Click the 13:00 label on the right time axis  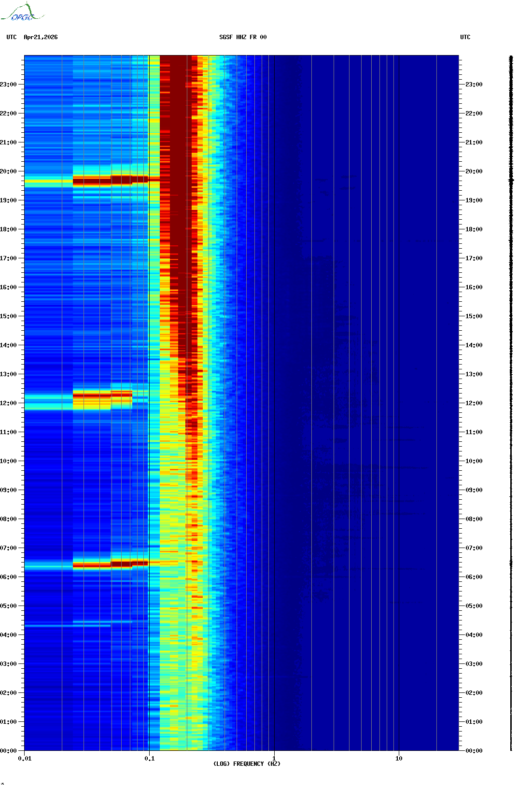click(474, 374)
